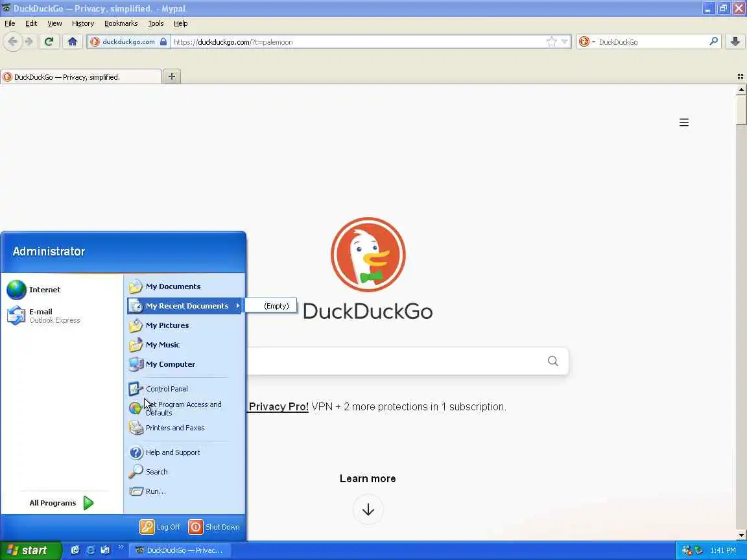Click the Shut Down button
747x560 pixels.
[x=214, y=527]
